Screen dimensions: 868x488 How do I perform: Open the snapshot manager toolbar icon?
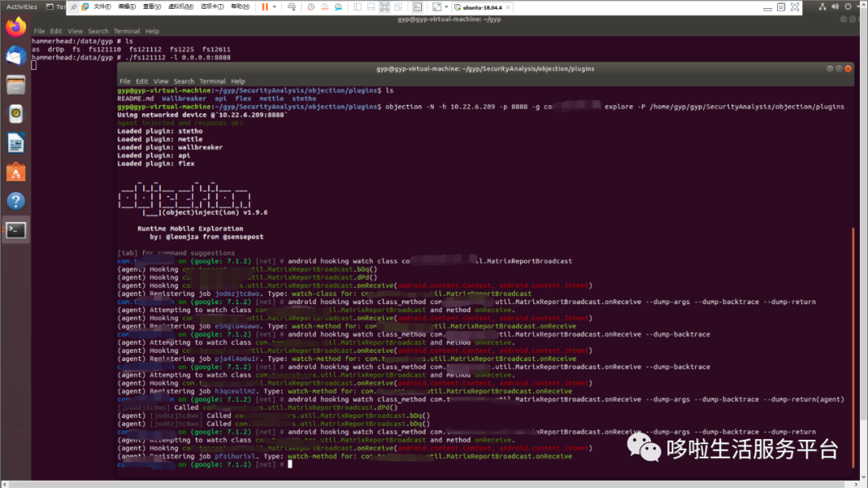click(x=338, y=7)
